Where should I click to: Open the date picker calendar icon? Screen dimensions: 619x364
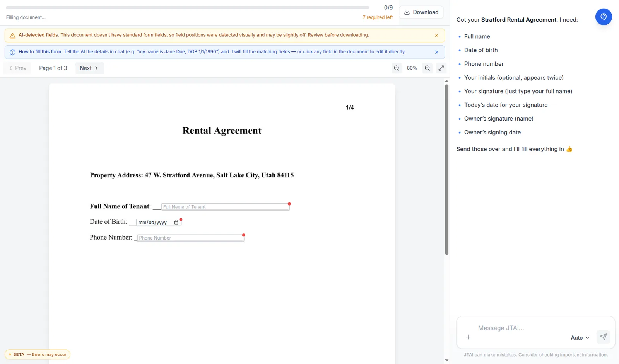click(176, 223)
